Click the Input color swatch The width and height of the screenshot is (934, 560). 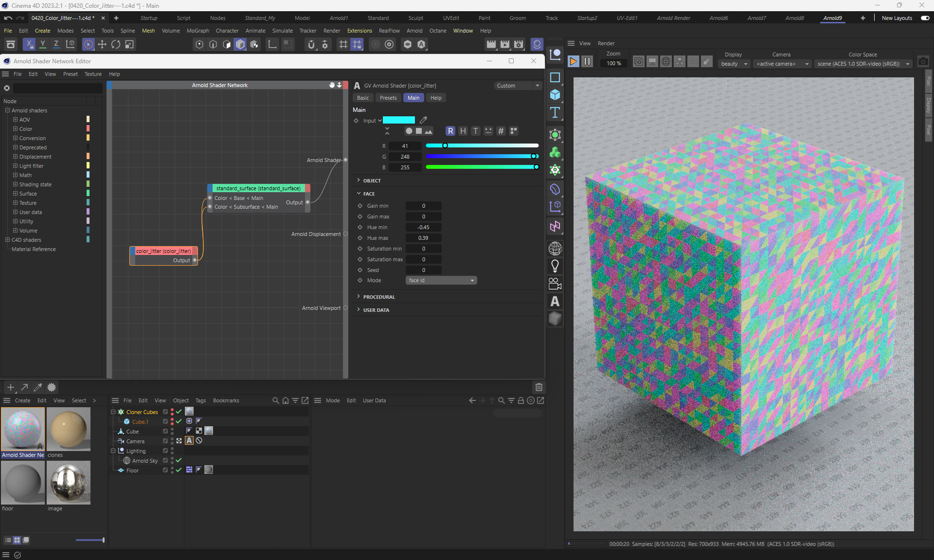[x=398, y=120]
